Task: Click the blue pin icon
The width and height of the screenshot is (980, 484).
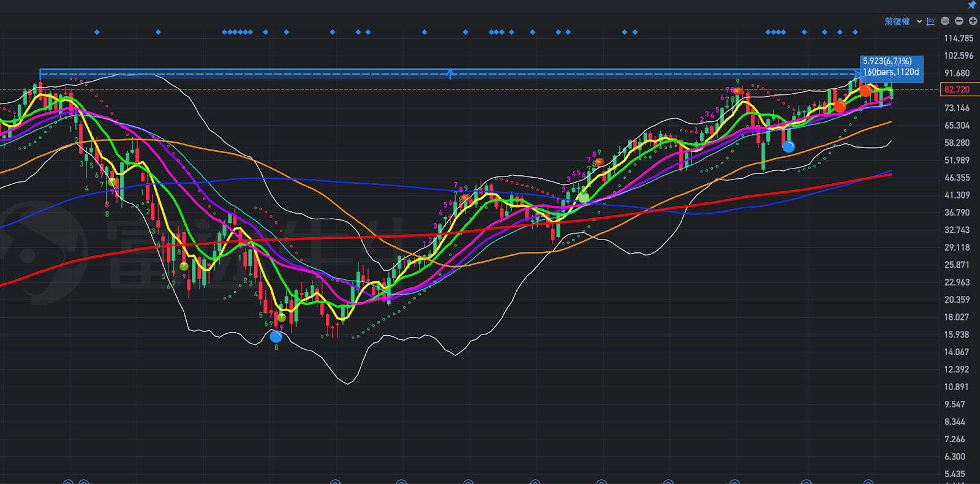Action: coord(972,5)
